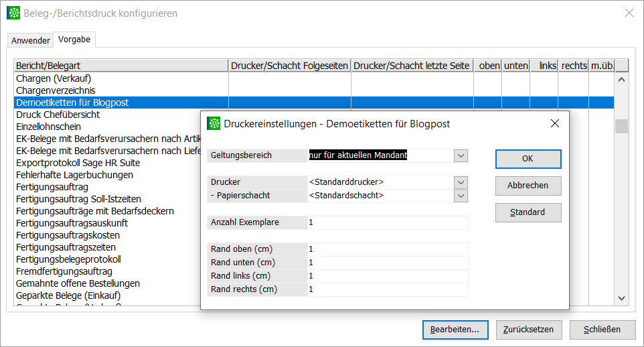Screen dimensions: 644x347
Task: Select the 'Exportprotokoll Sage HR Suite' row
Action: coord(108,163)
